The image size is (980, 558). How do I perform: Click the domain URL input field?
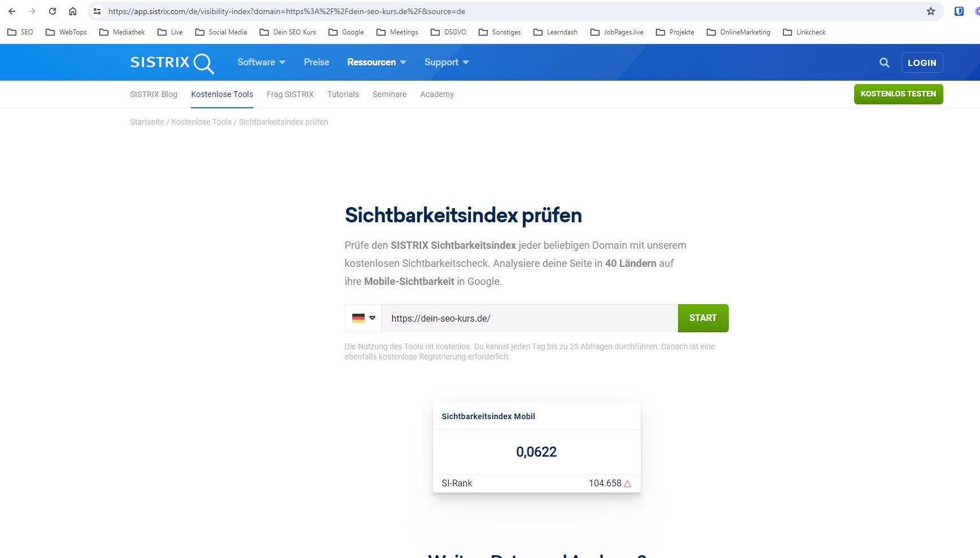tap(529, 318)
